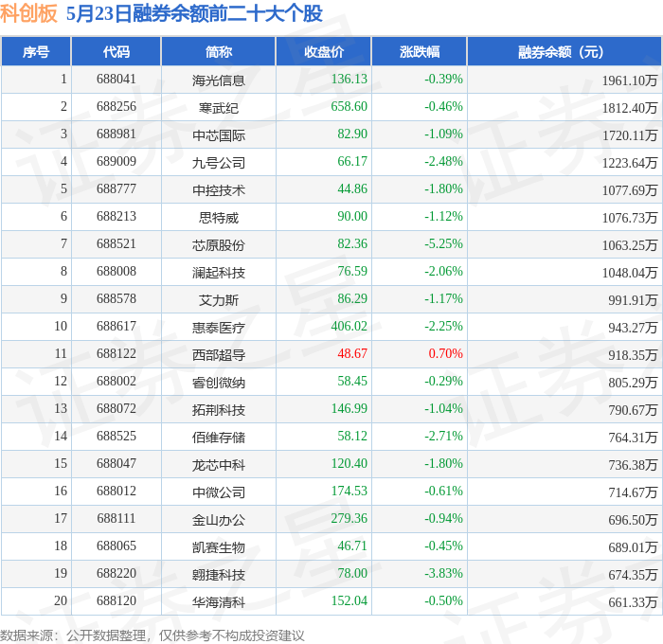This screenshot has width=663, height=644.
Task: Click the 数据来源 footer note
Action: click(152, 635)
